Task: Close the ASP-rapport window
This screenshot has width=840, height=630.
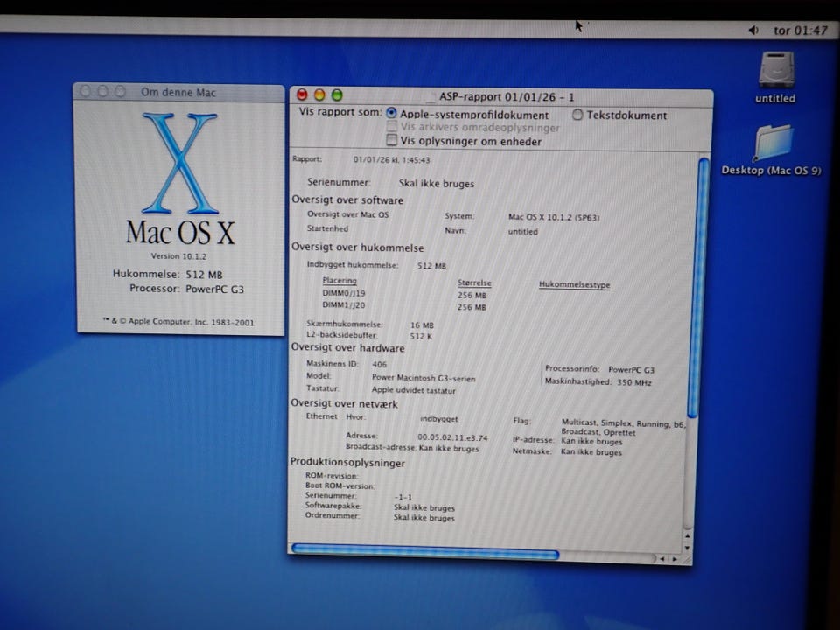Action: [x=302, y=94]
